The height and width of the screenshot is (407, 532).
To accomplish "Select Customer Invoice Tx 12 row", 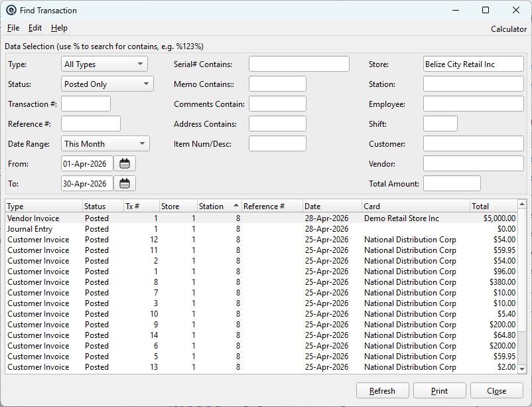I will [x=261, y=240].
